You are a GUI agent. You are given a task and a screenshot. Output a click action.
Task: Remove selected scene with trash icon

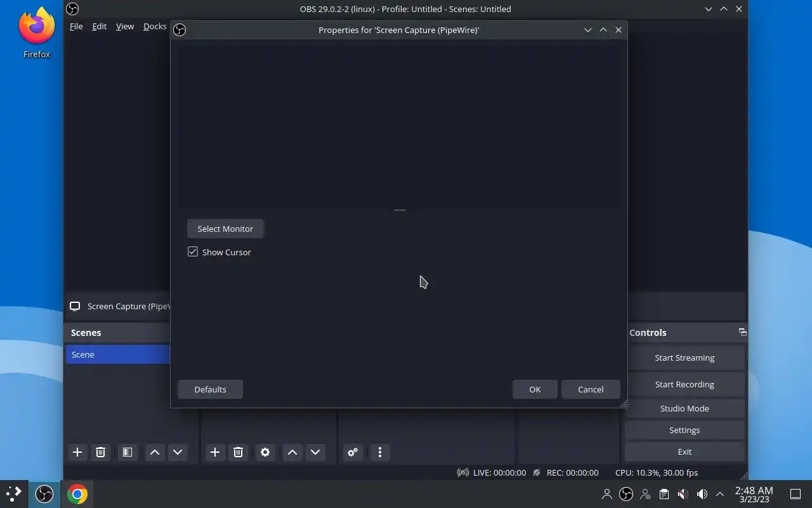tap(100, 452)
